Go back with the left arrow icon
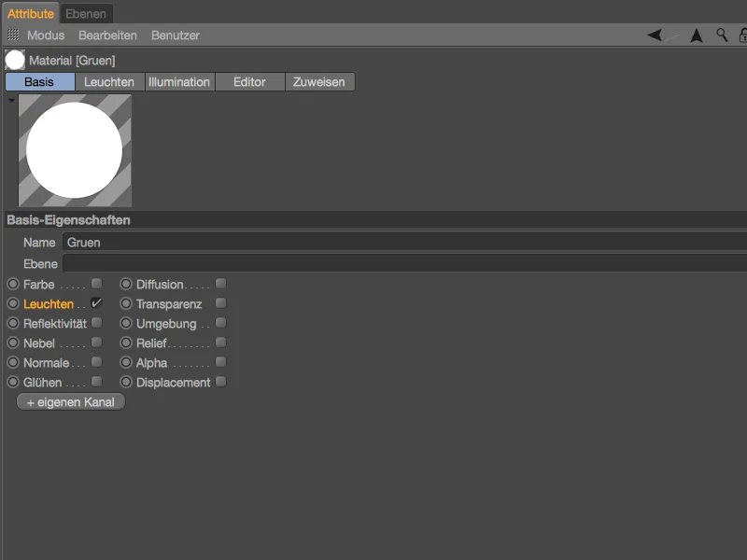This screenshot has width=747, height=560. pos(655,35)
